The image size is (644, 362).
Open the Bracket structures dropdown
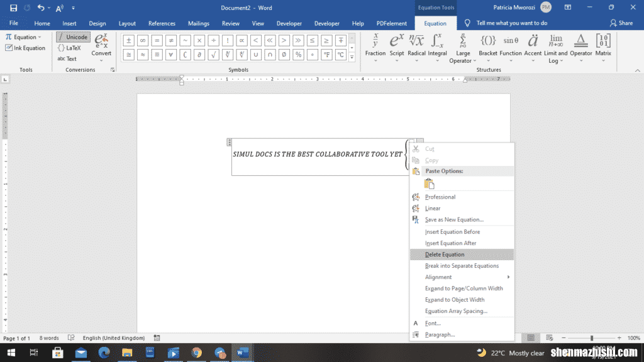coord(488,48)
